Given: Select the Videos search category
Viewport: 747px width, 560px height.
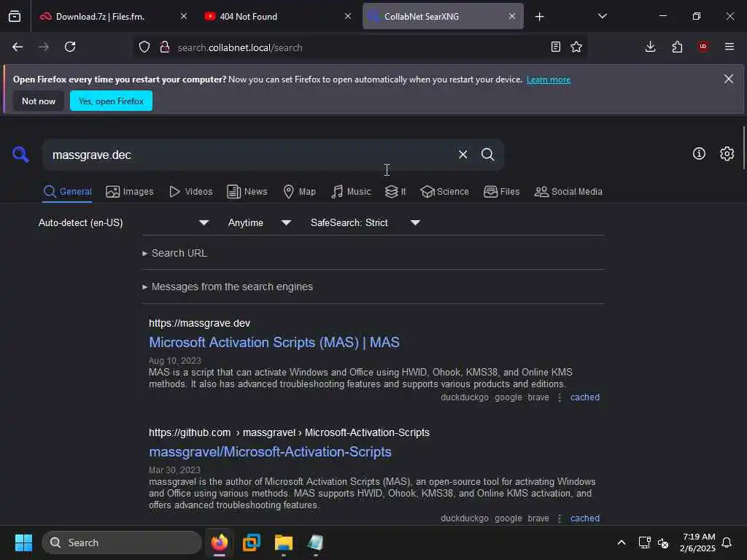Looking at the screenshot, I should [191, 192].
